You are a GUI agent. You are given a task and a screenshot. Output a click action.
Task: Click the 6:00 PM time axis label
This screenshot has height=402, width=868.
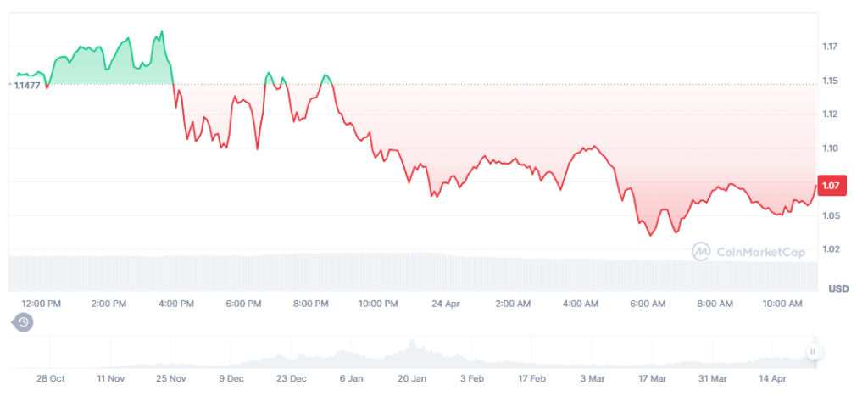243,304
